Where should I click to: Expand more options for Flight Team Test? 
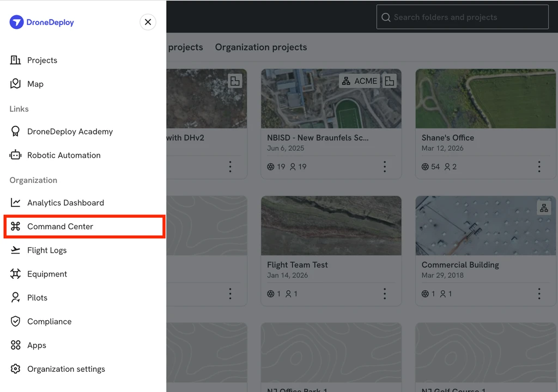[385, 293]
